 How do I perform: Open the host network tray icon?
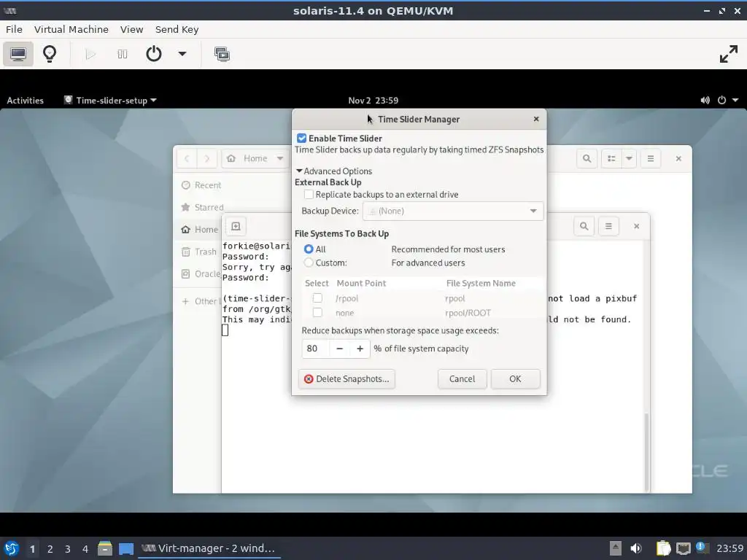coord(683,548)
